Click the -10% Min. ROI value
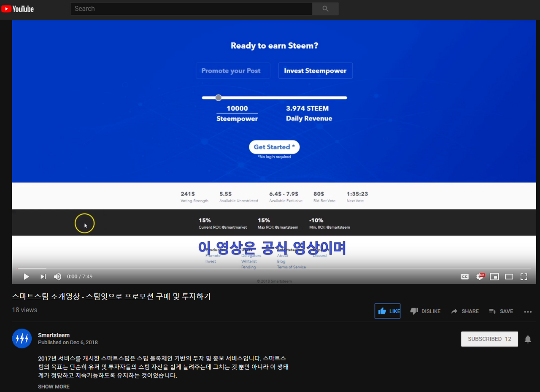This screenshot has height=392, width=540. [x=316, y=220]
